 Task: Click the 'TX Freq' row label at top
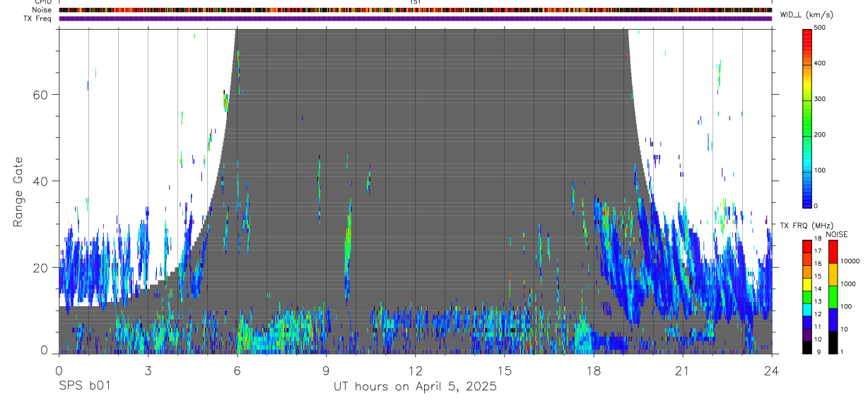(37, 18)
